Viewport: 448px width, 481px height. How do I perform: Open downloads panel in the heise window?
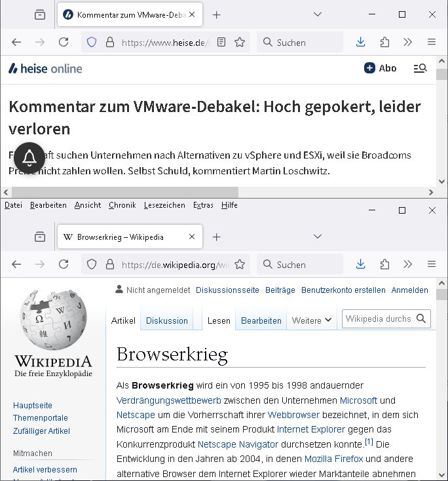(361, 42)
